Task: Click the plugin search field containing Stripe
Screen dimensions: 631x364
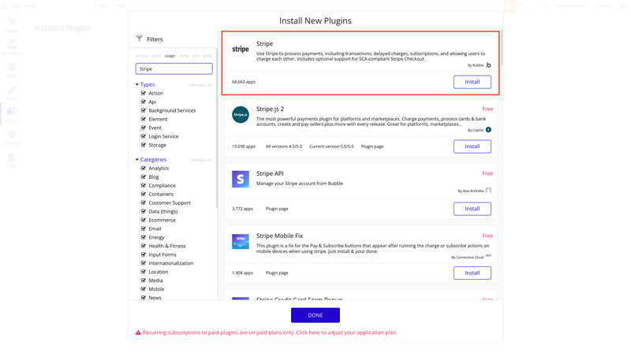Action: (x=174, y=69)
